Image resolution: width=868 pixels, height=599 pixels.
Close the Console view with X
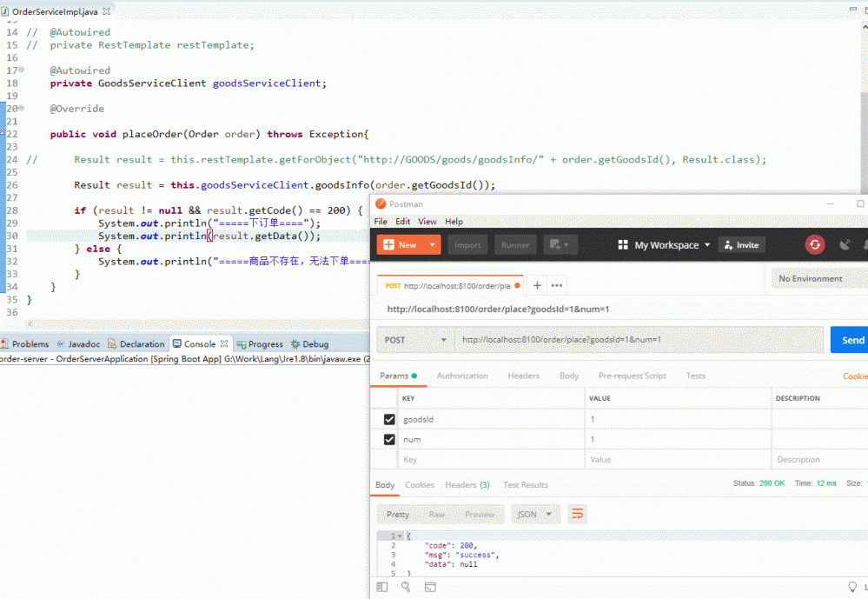tap(224, 344)
